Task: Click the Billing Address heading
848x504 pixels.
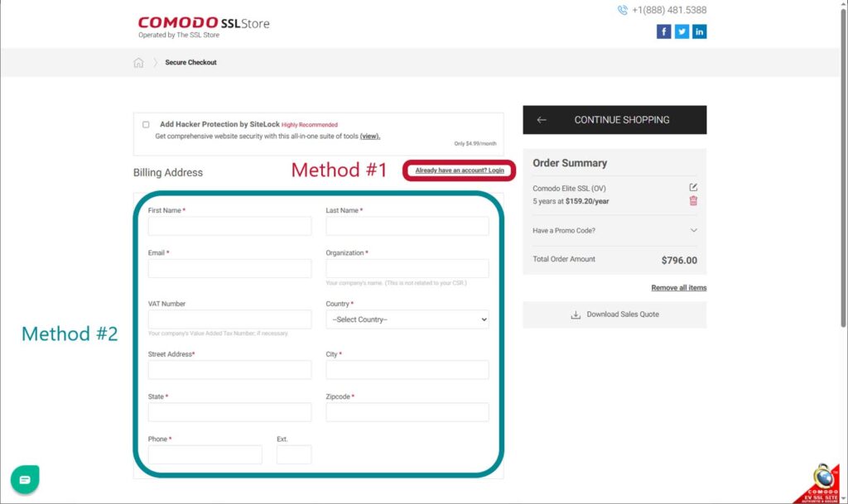Action: point(168,173)
